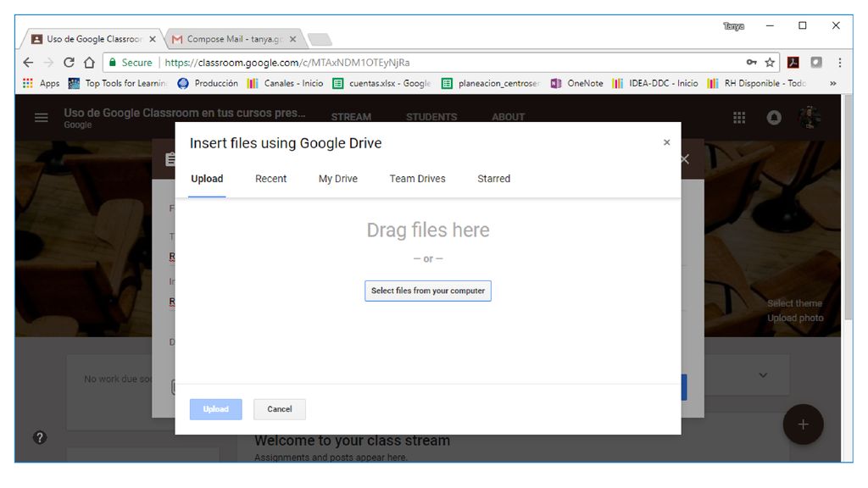This screenshot has height=488, width=868.
Task: Bookmark this page with the star icon
Action: click(x=770, y=63)
